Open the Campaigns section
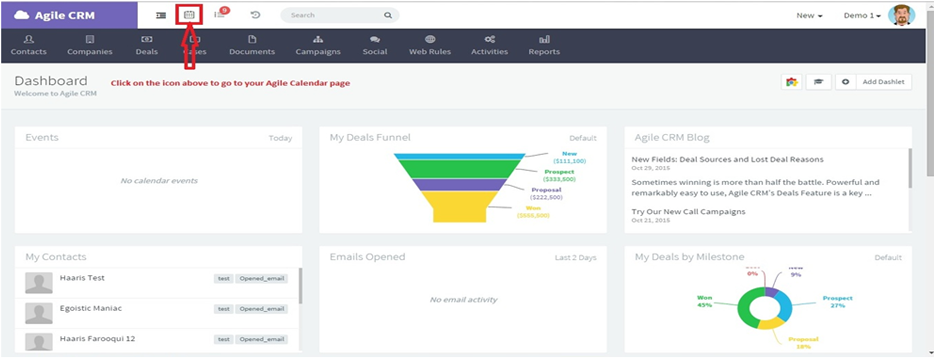936x362 pixels. (x=318, y=45)
